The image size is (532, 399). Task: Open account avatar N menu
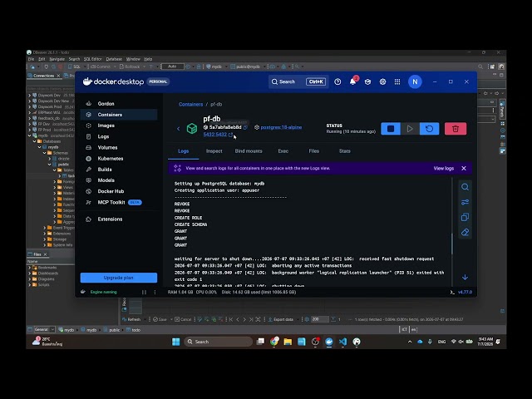pos(415,81)
